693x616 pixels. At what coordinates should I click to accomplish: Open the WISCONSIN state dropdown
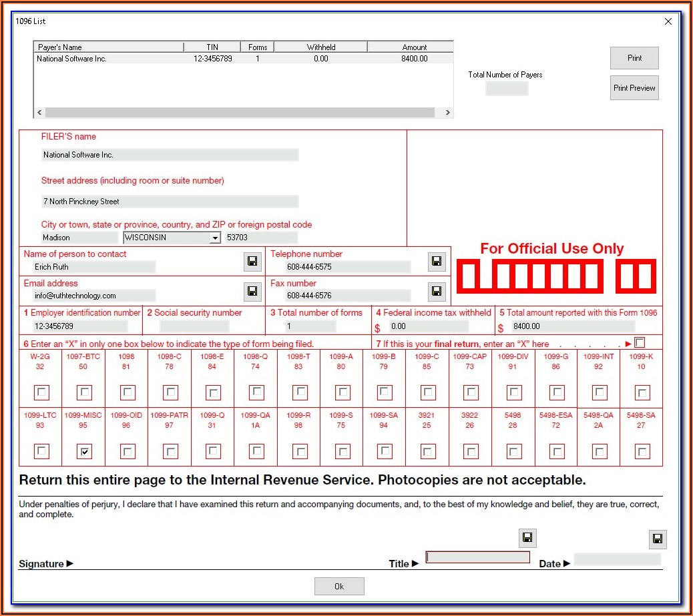215,238
